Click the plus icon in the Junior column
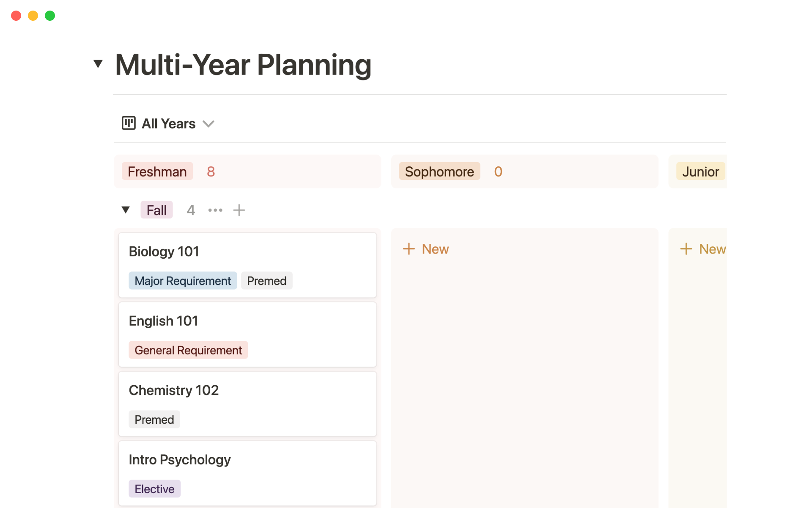The height and width of the screenshot is (508, 812). (x=686, y=249)
